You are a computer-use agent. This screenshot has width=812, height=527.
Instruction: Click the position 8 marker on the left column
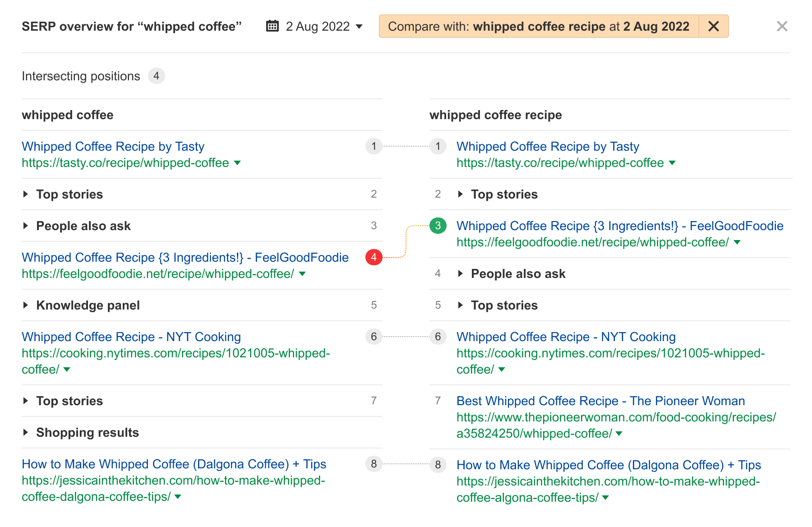click(x=374, y=464)
